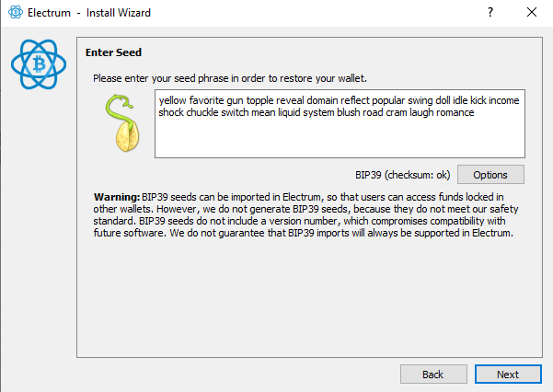Open help with the question mark button
The image size is (553, 392).
click(490, 12)
